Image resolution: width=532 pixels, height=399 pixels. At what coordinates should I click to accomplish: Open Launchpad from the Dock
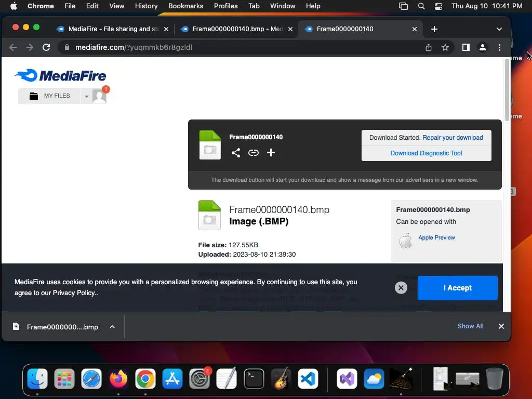(x=64, y=379)
